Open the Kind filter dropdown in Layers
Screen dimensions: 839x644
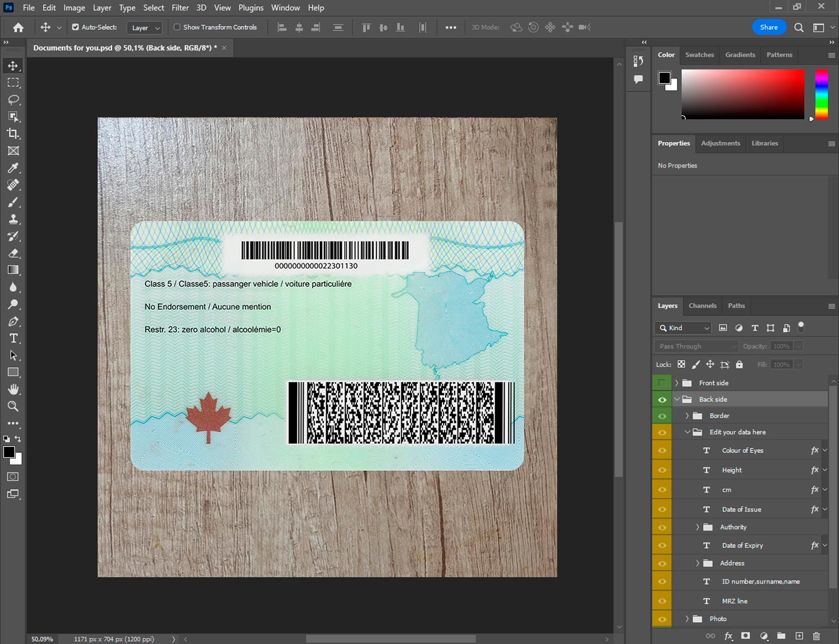tap(684, 328)
